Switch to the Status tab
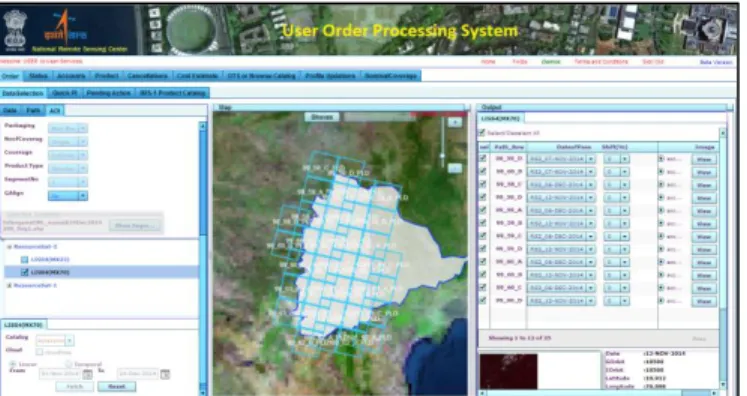The height and width of the screenshot is (396, 747). (38, 76)
